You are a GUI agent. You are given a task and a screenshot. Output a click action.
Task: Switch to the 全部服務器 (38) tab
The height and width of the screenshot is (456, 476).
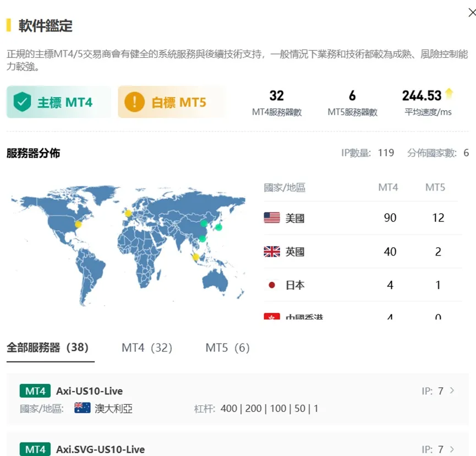click(48, 348)
